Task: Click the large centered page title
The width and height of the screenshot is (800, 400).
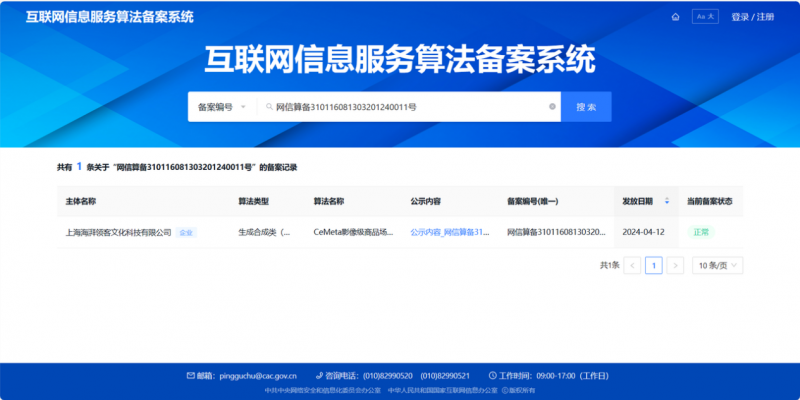Action: 400,60
